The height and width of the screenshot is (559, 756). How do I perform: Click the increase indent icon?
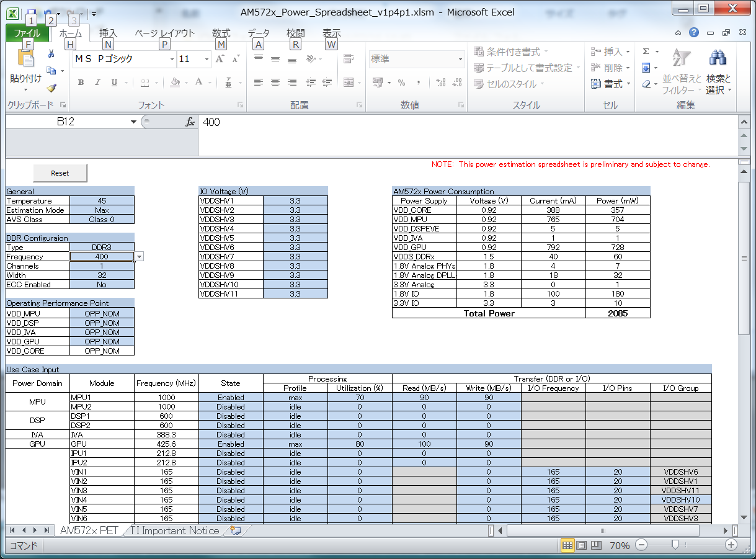pyautogui.click(x=327, y=83)
